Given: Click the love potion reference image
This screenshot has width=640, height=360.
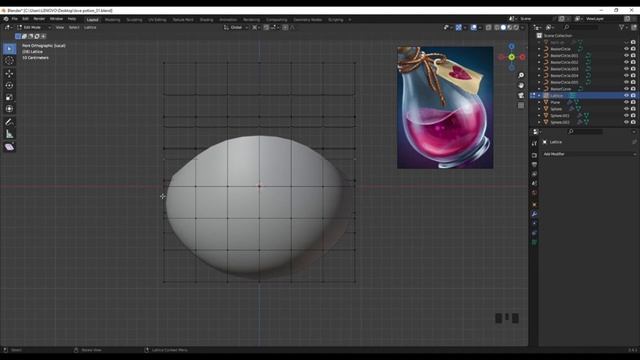Looking at the screenshot, I should click(445, 107).
